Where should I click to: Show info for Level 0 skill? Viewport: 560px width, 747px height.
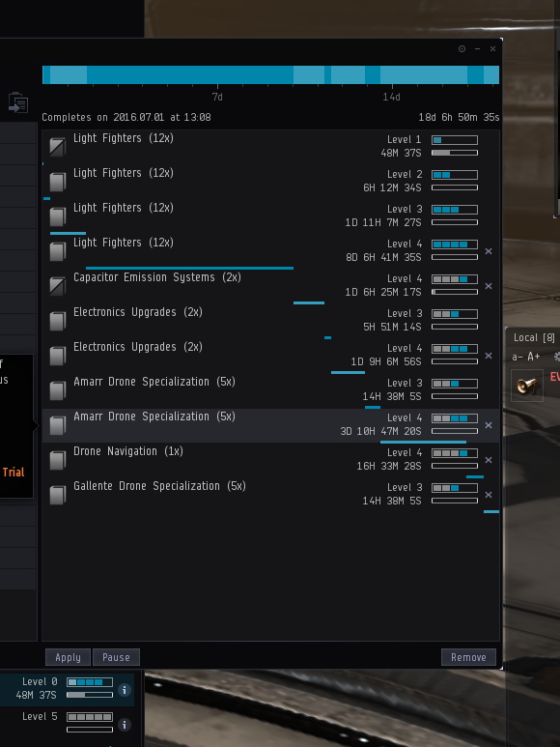[x=125, y=689]
